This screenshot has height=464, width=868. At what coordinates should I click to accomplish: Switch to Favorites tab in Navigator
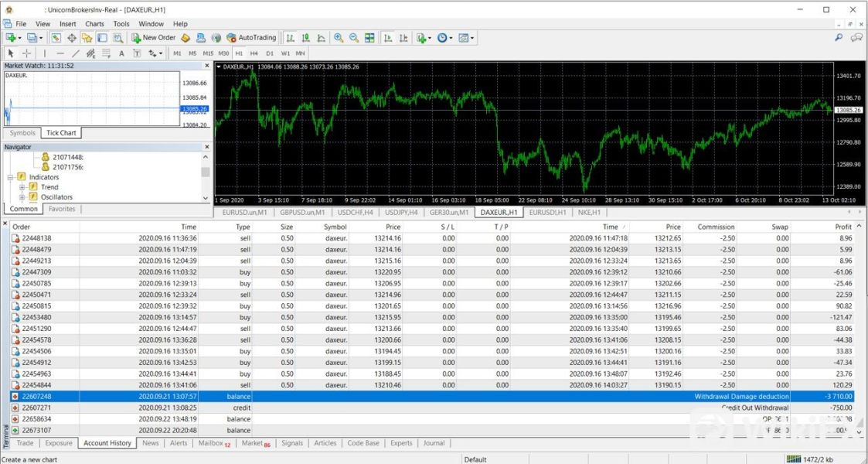[x=62, y=209]
